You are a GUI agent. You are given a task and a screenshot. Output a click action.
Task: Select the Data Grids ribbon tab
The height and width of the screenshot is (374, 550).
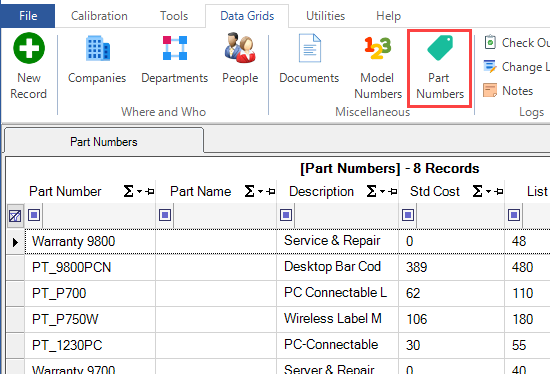247,16
